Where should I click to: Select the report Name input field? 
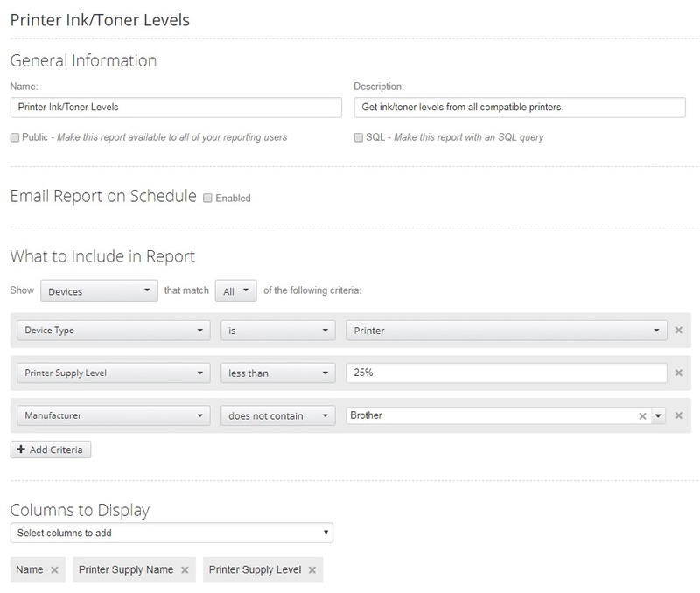point(175,109)
